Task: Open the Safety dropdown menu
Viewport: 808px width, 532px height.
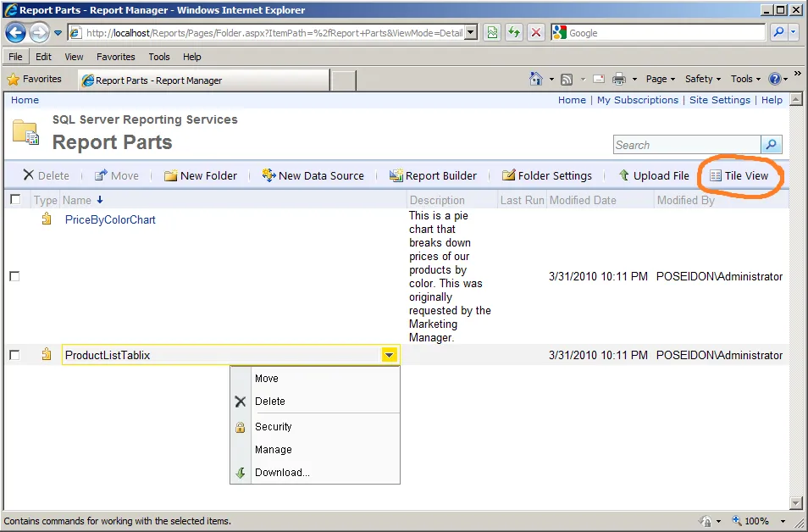Action: [x=703, y=79]
